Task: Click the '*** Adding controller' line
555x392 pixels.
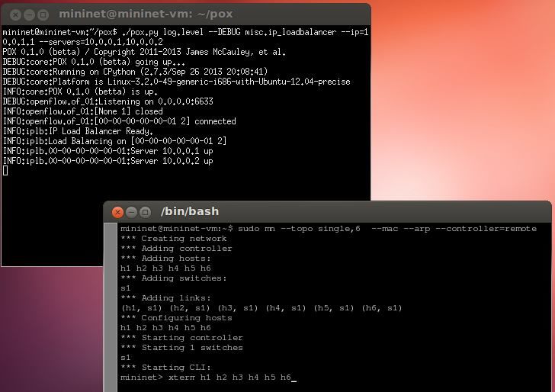Action: (x=176, y=248)
